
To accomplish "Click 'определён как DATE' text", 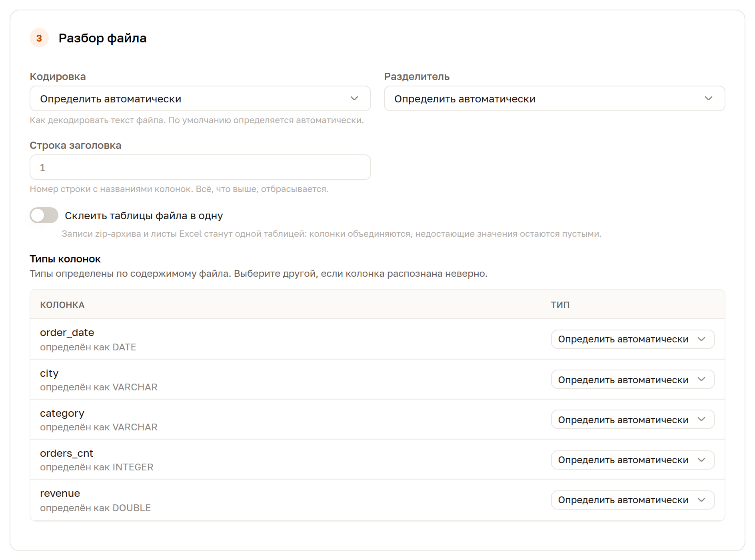I will point(88,347).
